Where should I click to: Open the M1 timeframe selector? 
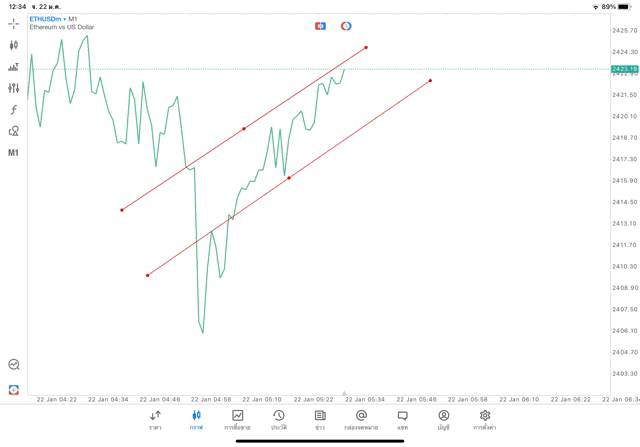[x=14, y=153]
